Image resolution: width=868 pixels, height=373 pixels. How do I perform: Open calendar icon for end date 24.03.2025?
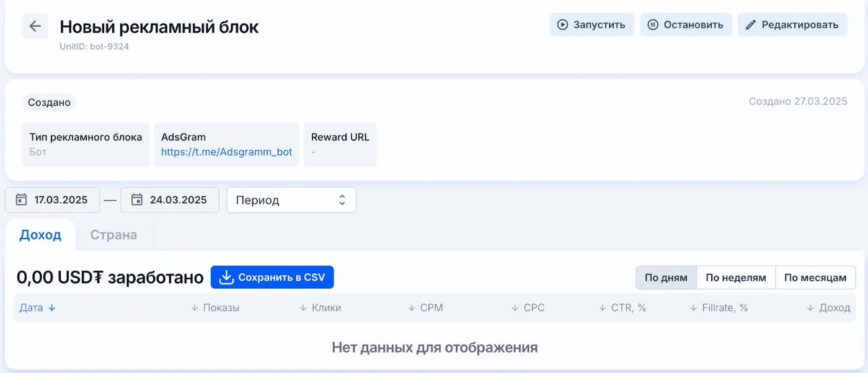point(137,200)
